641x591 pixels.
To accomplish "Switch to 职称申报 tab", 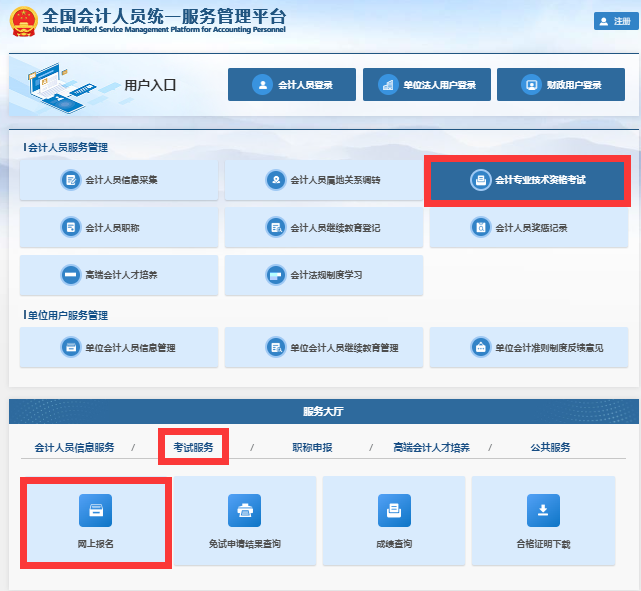I will tap(312, 447).
